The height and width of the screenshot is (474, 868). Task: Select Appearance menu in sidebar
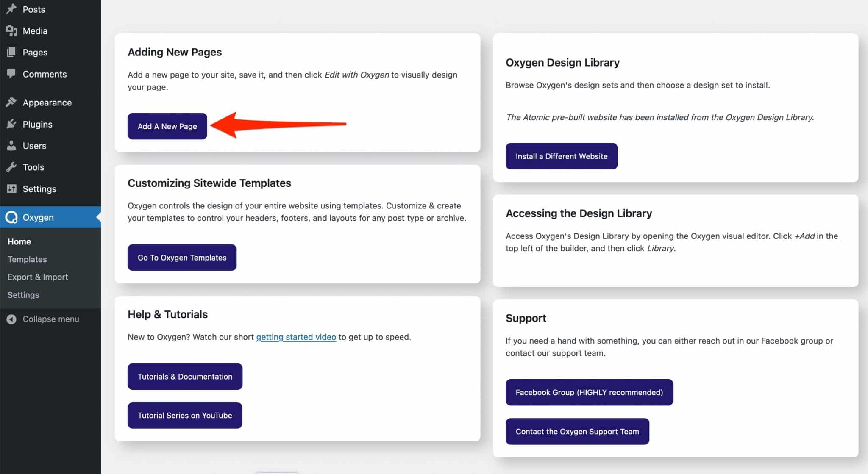coord(47,102)
